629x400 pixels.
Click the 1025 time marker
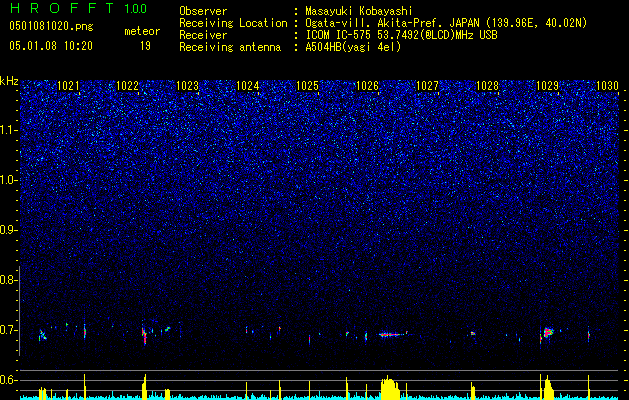pos(307,86)
